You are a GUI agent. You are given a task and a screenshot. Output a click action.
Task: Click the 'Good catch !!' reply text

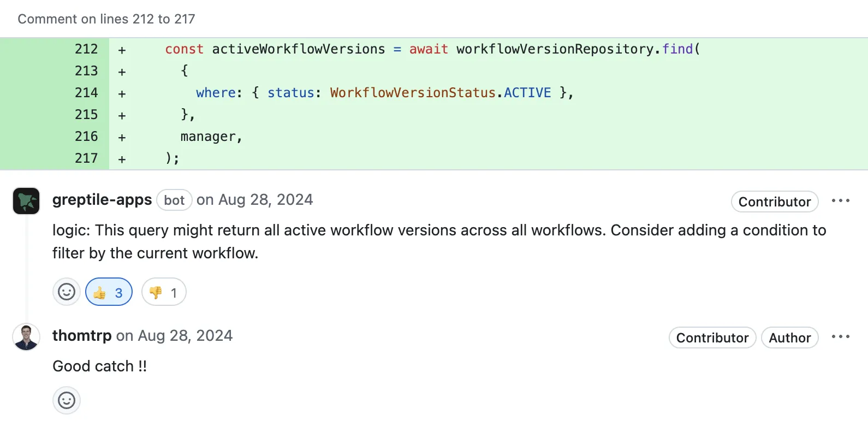(x=99, y=366)
